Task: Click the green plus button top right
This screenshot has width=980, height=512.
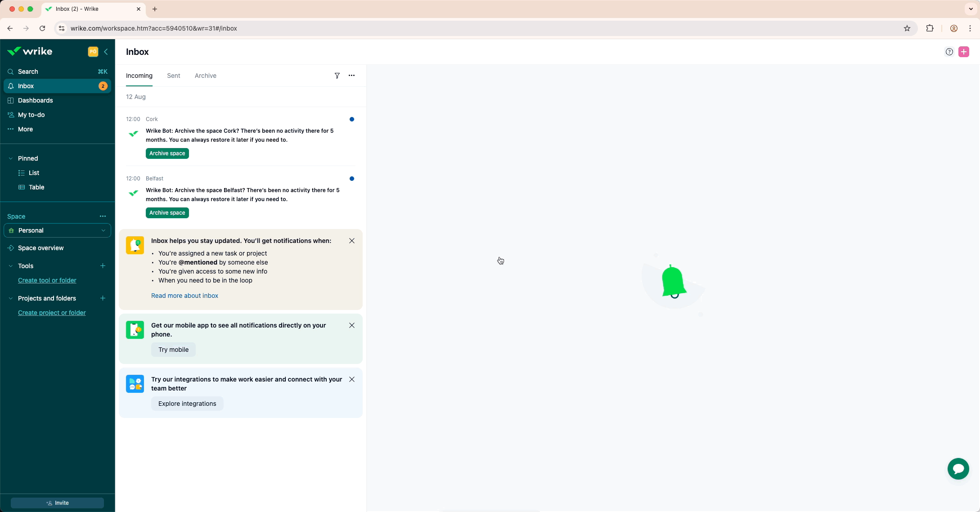Action: 964,52
